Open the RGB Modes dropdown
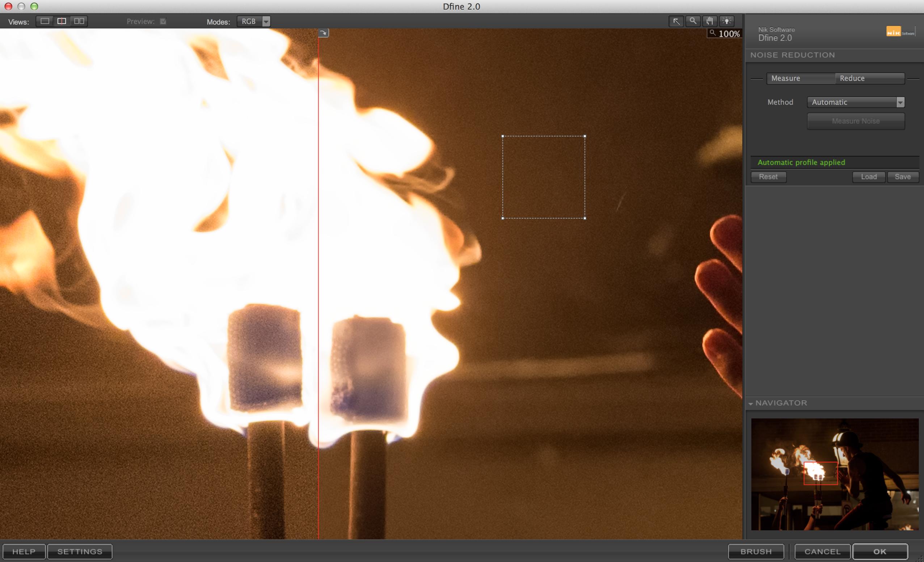Image resolution: width=924 pixels, height=562 pixels. [x=254, y=21]
